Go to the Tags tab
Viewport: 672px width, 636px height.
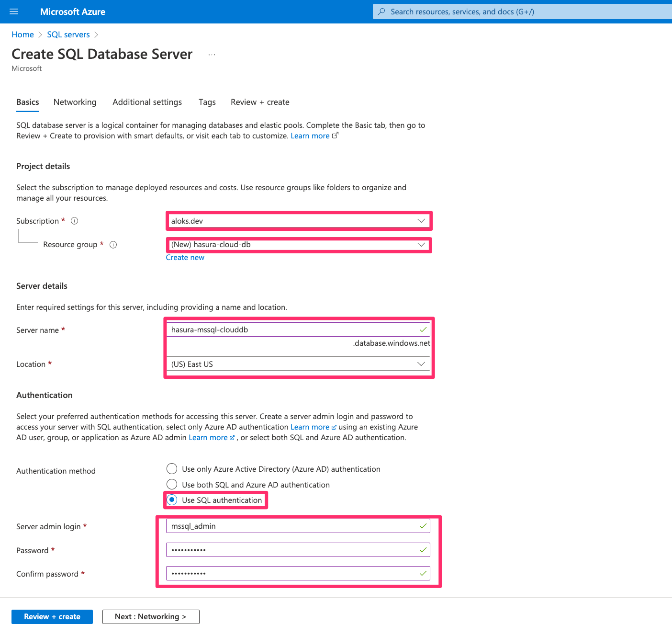pyautogui.click(x=207, y=102)
